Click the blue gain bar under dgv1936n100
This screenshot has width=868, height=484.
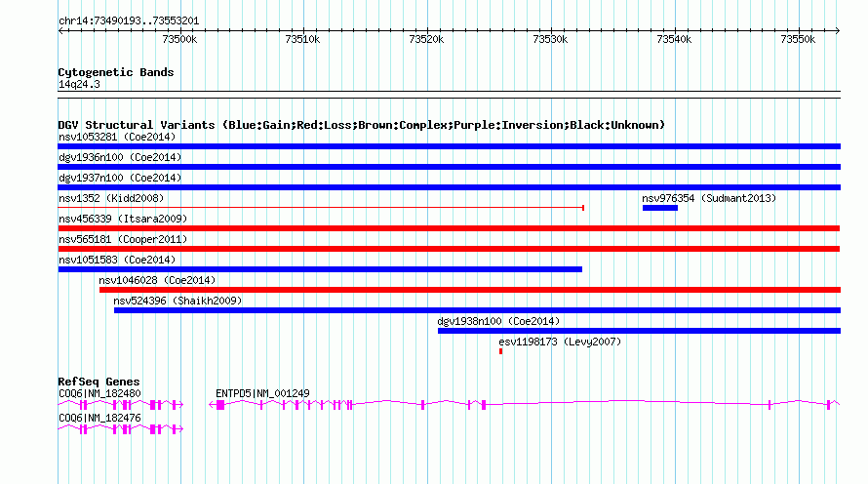click(449, 167)
